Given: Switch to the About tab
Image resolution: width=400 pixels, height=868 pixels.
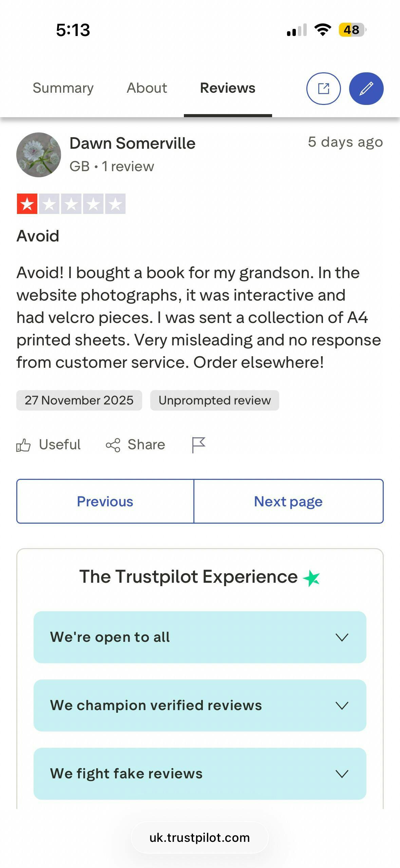Looking at the screenshot, I should (x=147, y=88).
